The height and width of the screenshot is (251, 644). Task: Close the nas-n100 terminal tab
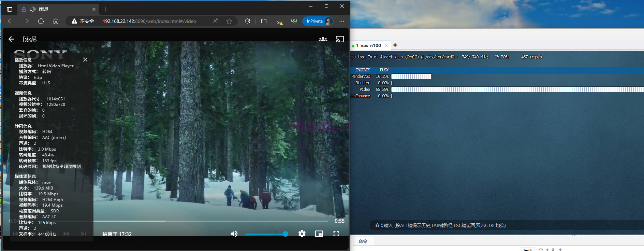(x=386, y=45)
